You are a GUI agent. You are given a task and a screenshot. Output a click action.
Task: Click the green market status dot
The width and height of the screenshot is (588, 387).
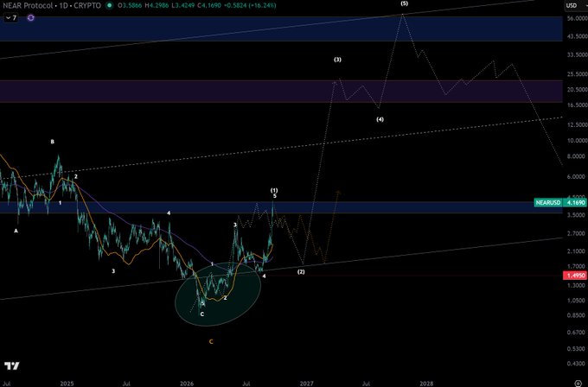click(x=109, y=6)
